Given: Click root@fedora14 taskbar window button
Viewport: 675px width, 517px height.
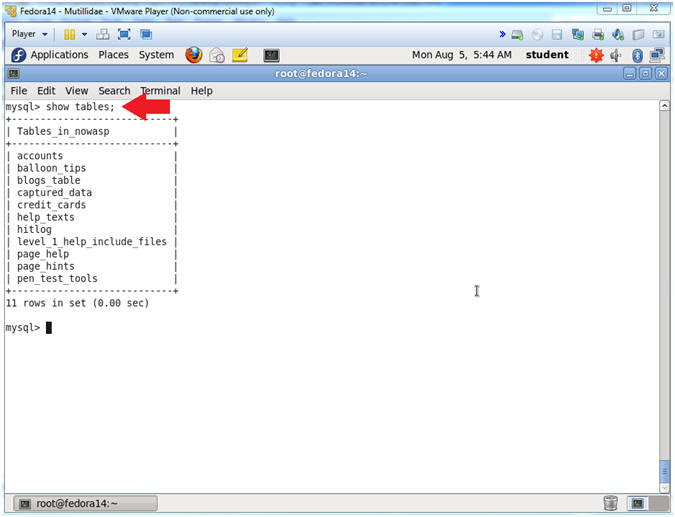Looking at the screenshot, I should [x=85, y=503].
